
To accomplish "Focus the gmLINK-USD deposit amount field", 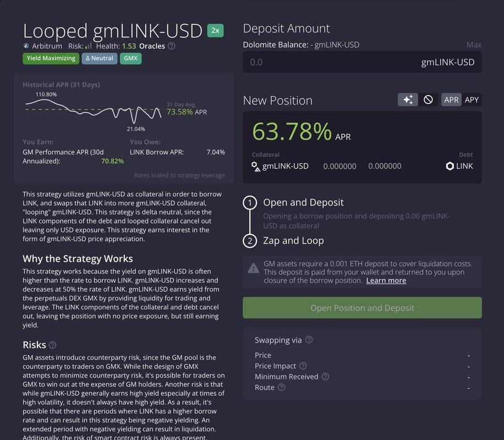I will click(330, 62).
